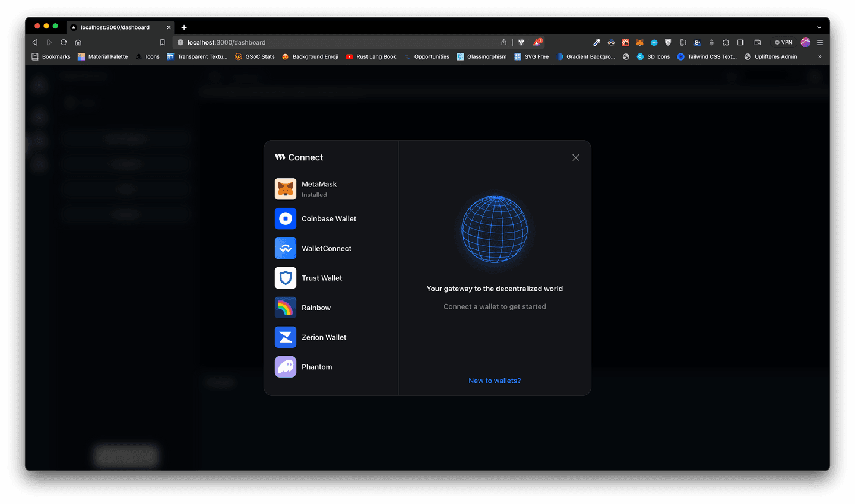855x504 pixels.
Task: Open the browser hamburger main menu
Action: [x=820, y=42]
